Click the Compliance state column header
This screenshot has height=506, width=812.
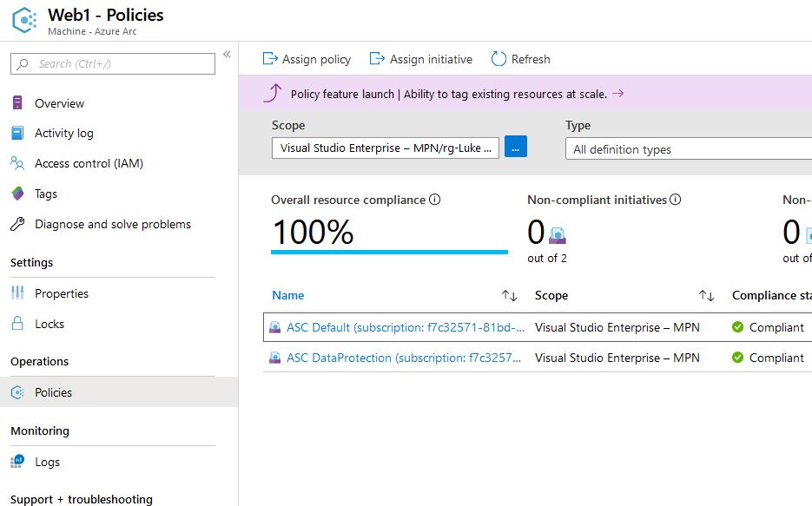coord(771,295)
